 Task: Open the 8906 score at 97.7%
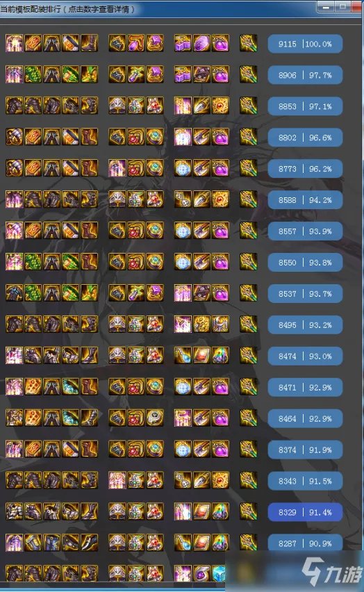[305, 75]
